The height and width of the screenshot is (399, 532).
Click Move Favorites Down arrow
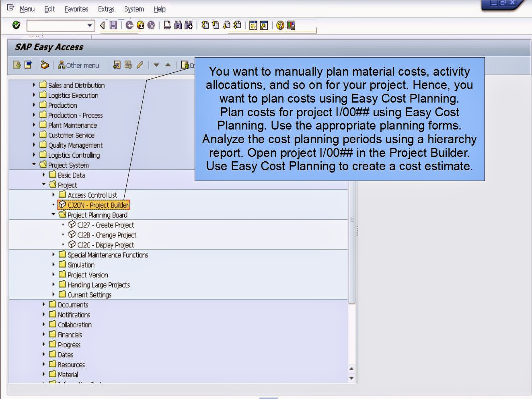click(x=156, y=65)
